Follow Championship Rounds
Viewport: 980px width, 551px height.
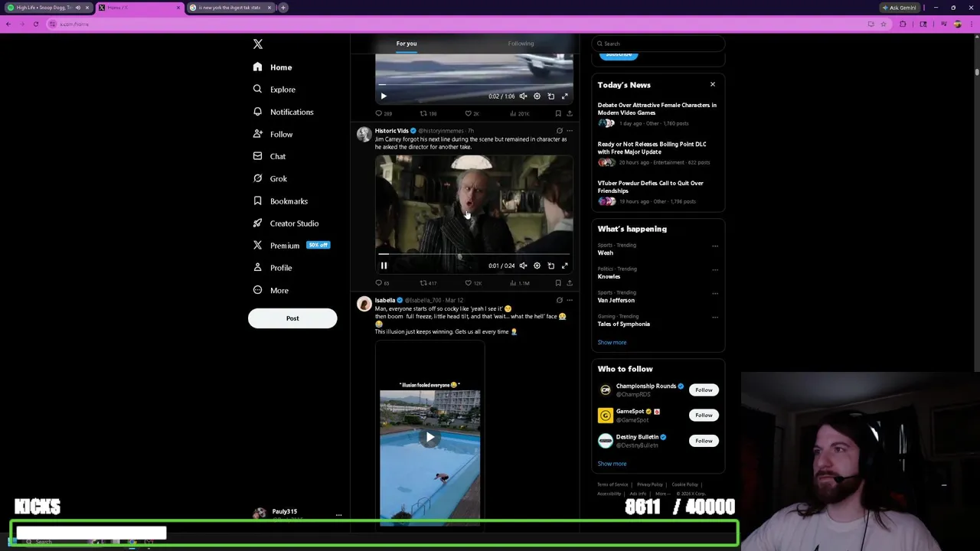[704, 390]
